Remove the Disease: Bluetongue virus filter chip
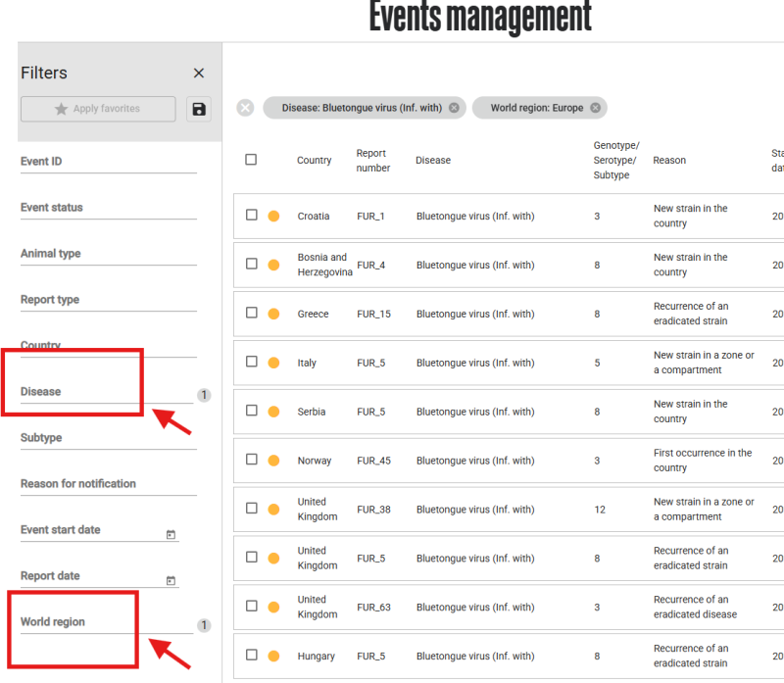 pyautogui.click(x=454, y=108)
